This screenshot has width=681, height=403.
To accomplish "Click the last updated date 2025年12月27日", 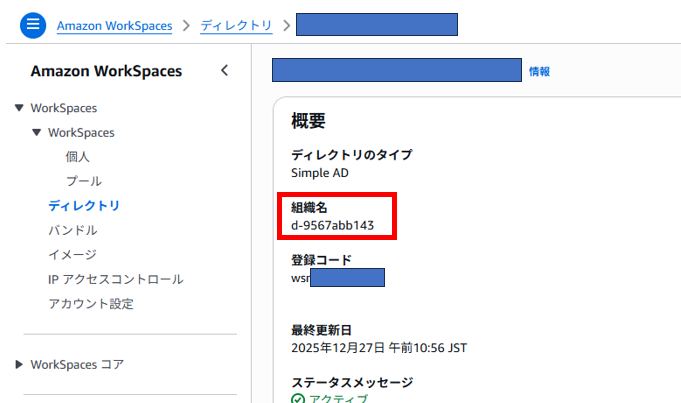I will tap(338, 348).
